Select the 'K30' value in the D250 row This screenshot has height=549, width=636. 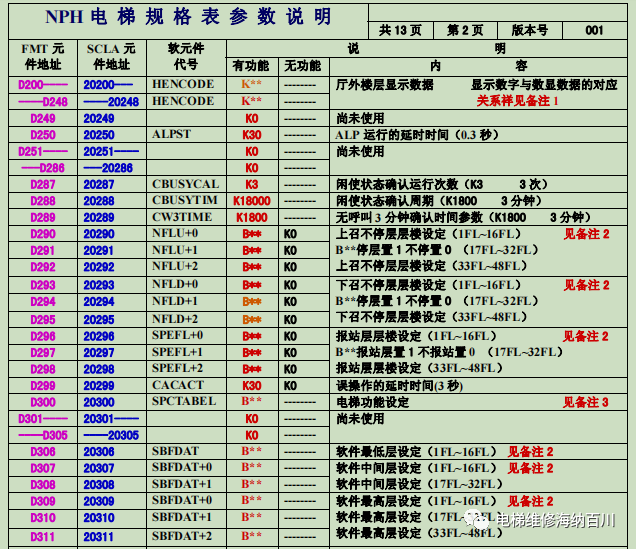[251, 135]
